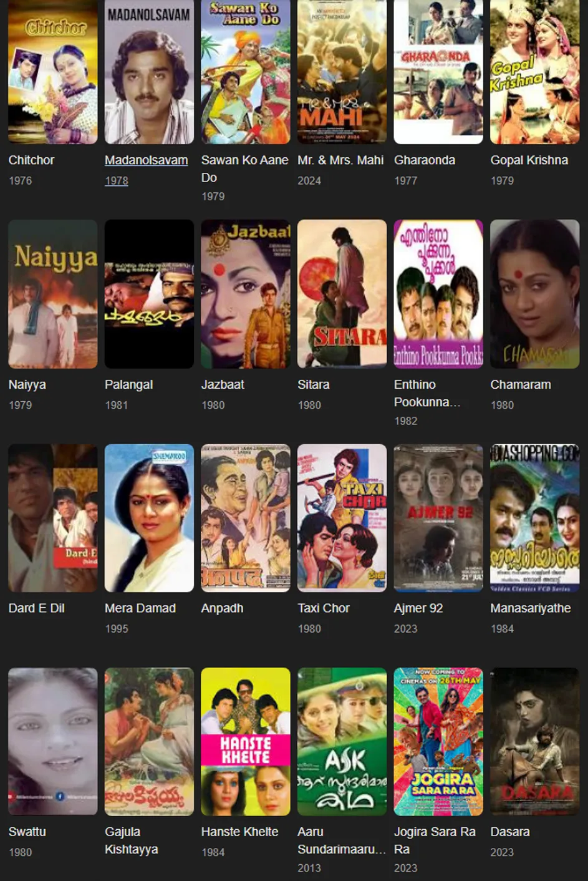Open the Hanste Khelte poster

click(246, 742)
